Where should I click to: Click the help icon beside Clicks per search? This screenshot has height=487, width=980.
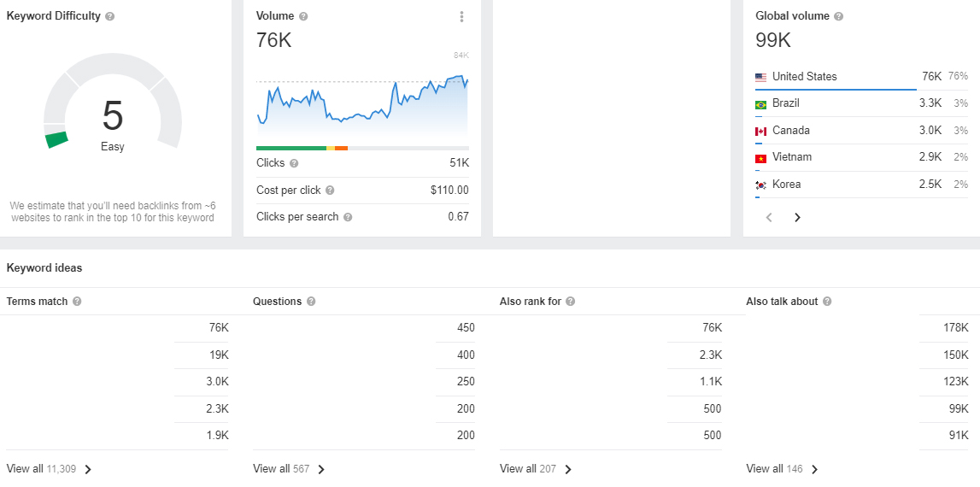point(348,218)
